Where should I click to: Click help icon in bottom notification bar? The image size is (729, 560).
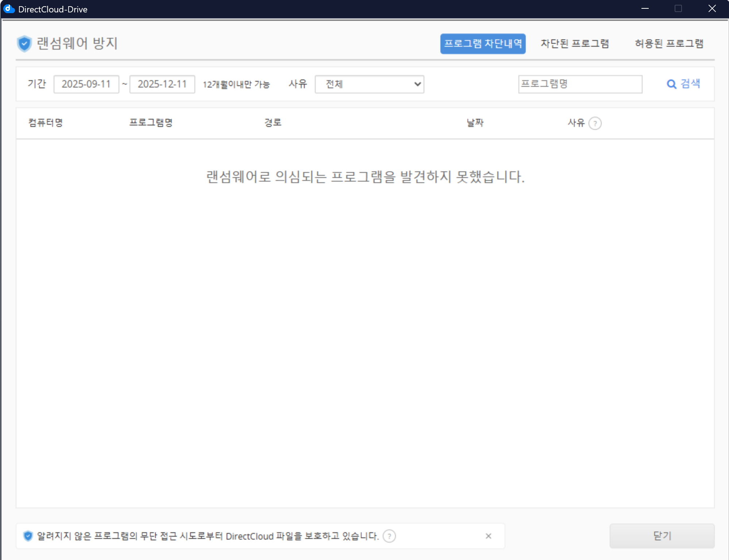coord(389,536)
